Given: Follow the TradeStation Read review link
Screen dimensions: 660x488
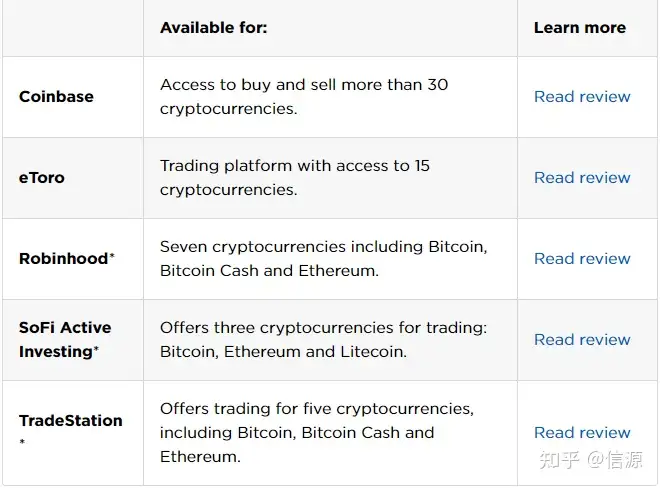Looking at the screenshot, I should [x=582, y=433].
